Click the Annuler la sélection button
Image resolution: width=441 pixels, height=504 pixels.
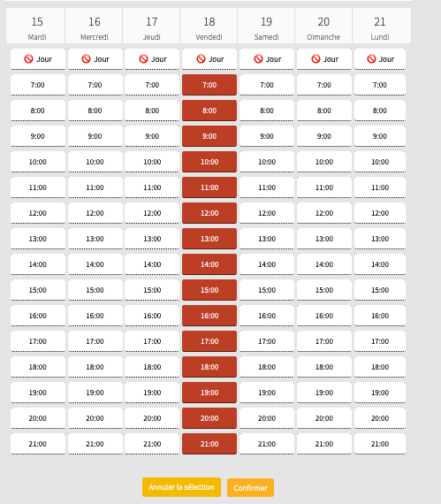181,487
